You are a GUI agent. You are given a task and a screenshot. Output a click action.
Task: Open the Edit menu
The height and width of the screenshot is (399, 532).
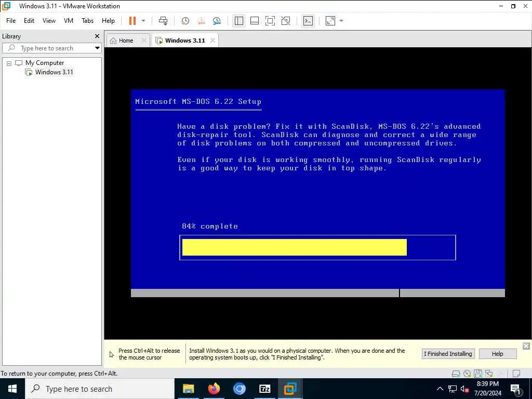[x=29, y=21]
